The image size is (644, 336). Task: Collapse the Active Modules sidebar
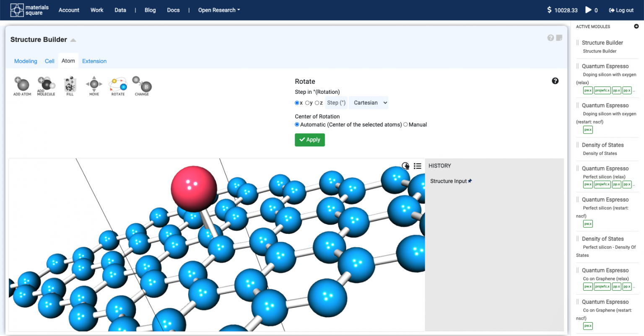[x=636, y=26]
